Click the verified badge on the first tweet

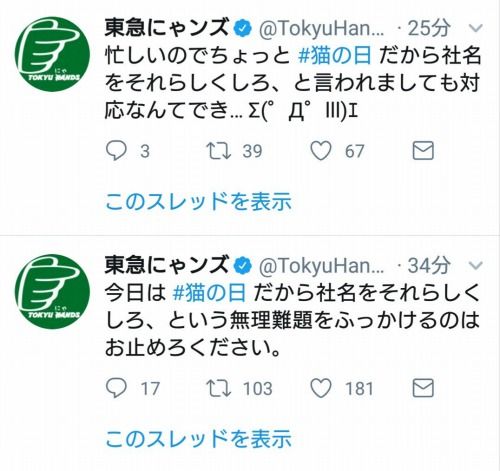(x=244, y=29)
